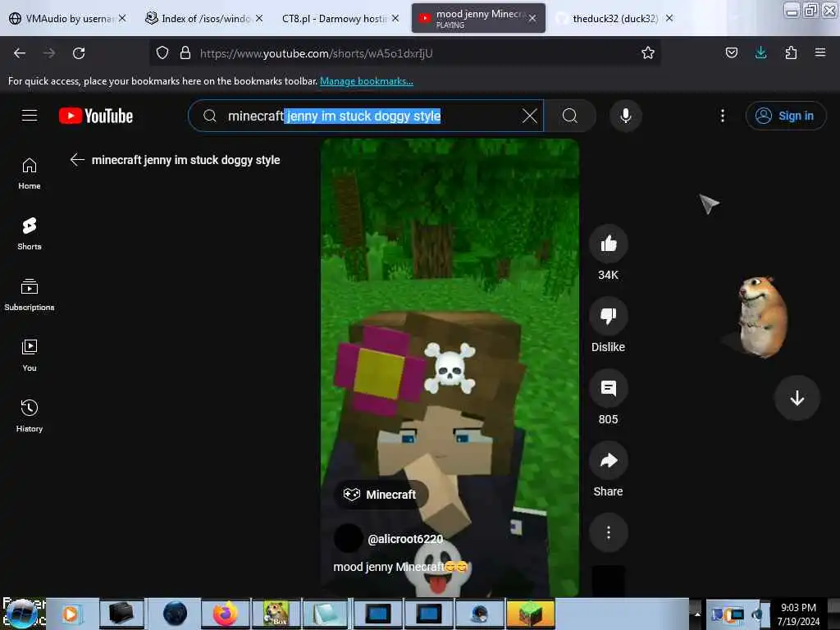Open the YouTube guide hamburger menu
Image resolution: width=840 pixels, height=630 pixels.
point(30,116)
